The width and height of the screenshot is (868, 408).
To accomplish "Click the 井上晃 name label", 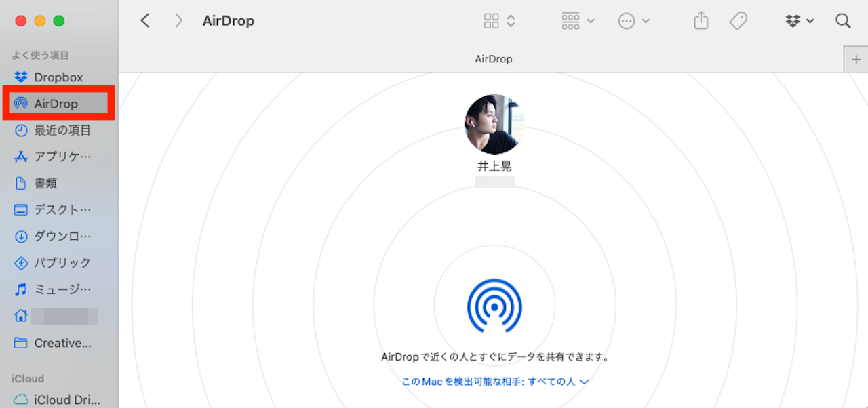I will 494,166.
